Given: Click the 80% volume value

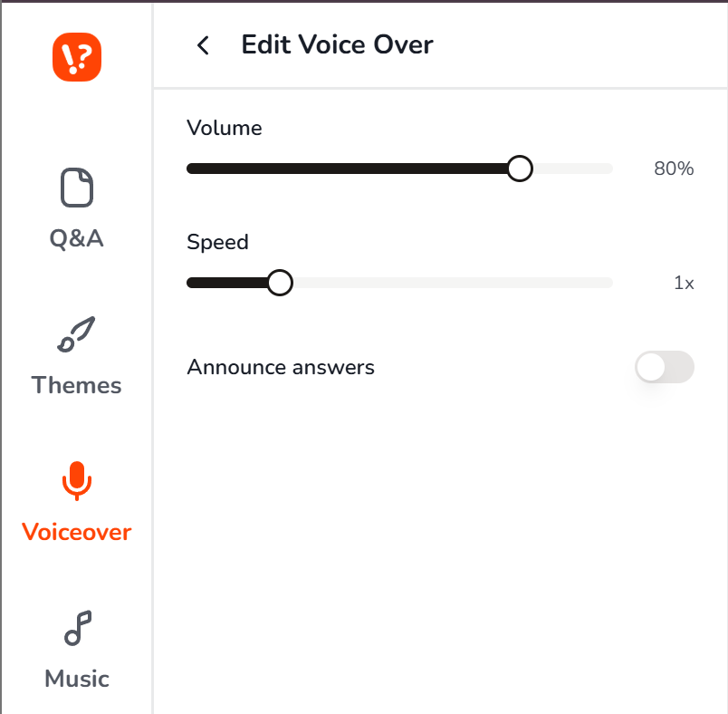Looking at the screenshot, I should click(674, 169).
